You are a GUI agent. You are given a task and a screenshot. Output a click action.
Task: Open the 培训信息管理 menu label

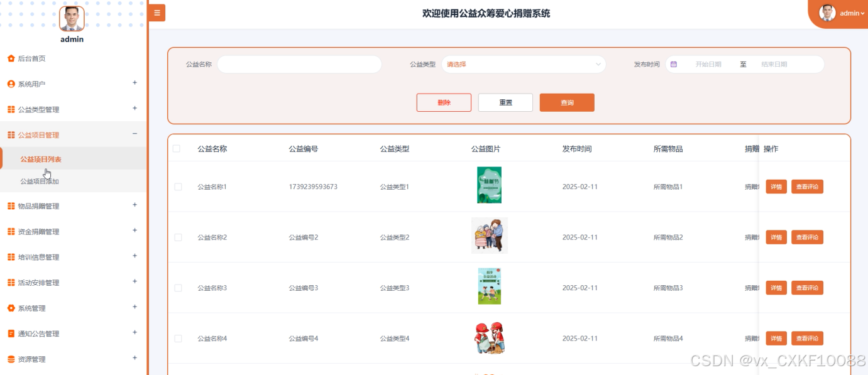pyautogui.click(x=38, y=258)
